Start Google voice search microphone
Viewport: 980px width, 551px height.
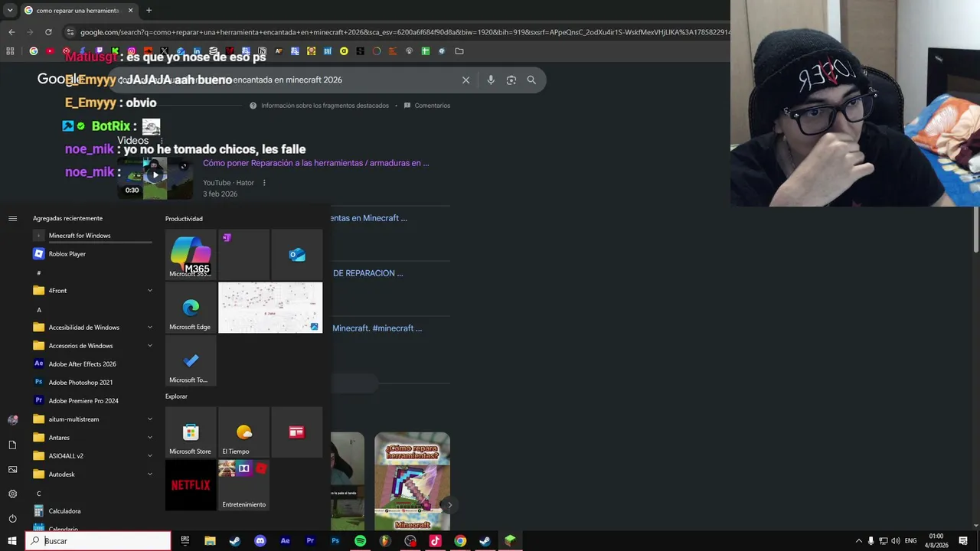click(x=491, y=80)
